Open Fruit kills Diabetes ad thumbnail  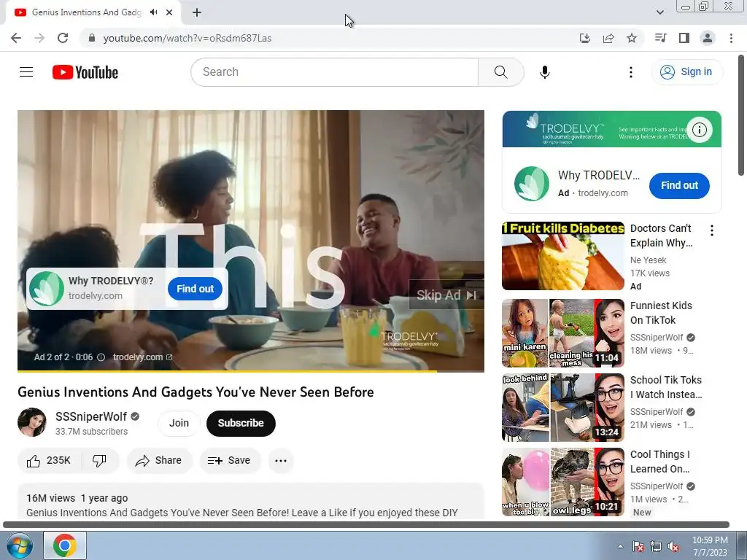pyautogui.click(x=563, y=256)
